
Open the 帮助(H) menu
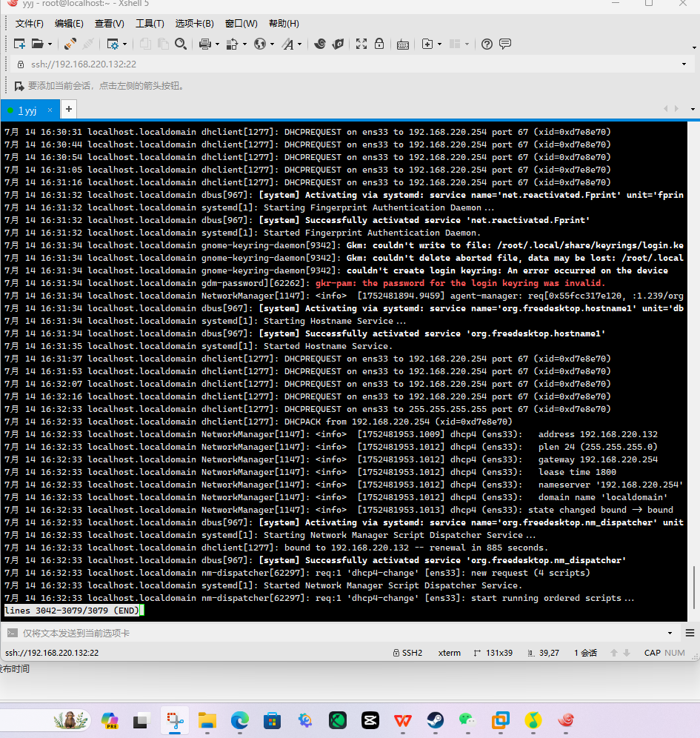(x=284, y=24)
